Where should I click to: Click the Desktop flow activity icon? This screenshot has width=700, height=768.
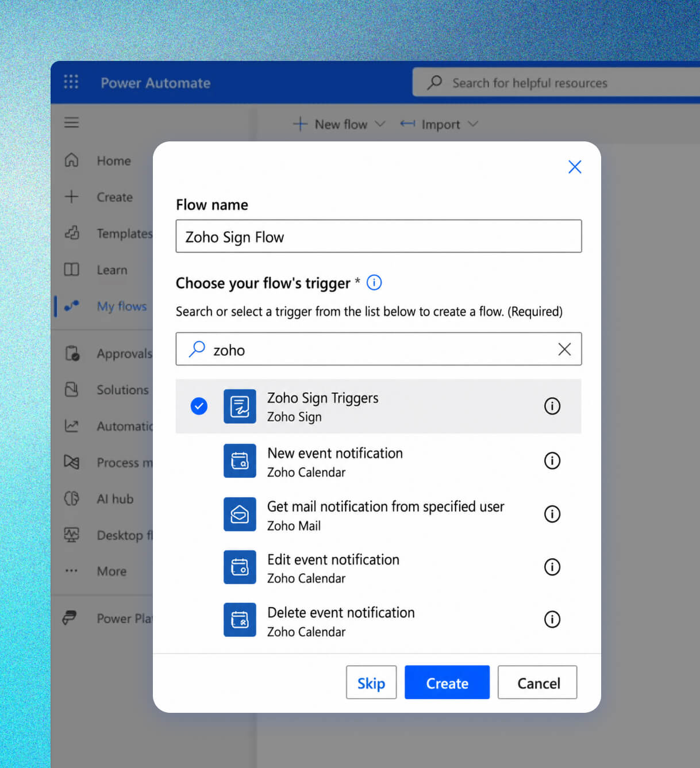click(x=71, y=535)
